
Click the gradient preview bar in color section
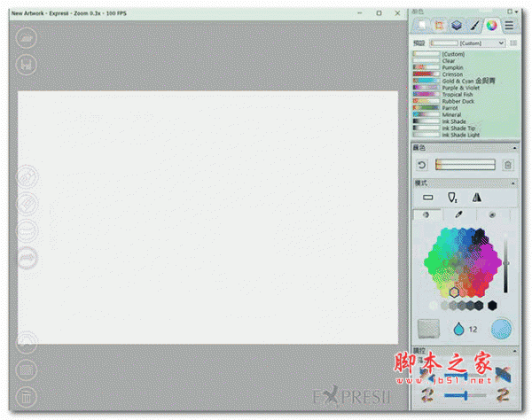465,165
